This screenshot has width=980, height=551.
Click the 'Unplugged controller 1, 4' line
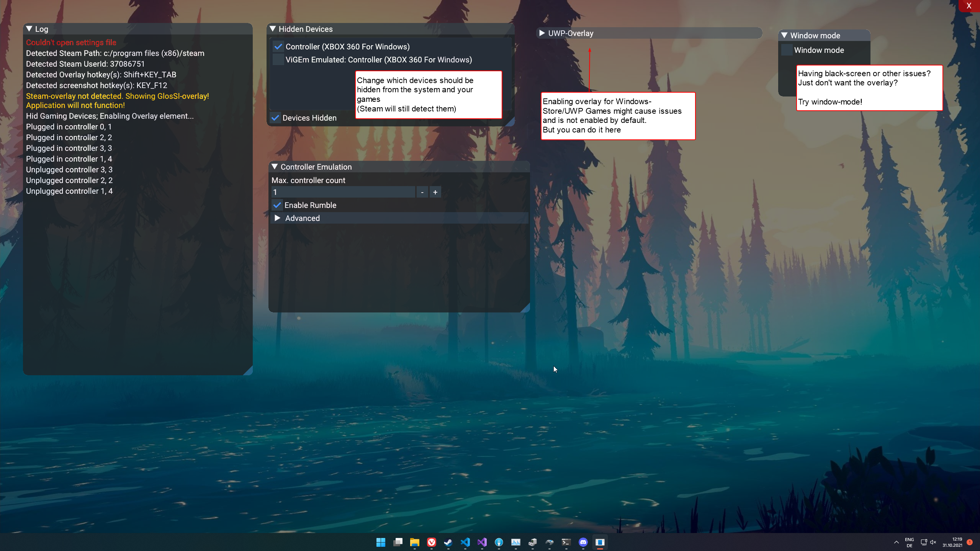pos(69,191)
